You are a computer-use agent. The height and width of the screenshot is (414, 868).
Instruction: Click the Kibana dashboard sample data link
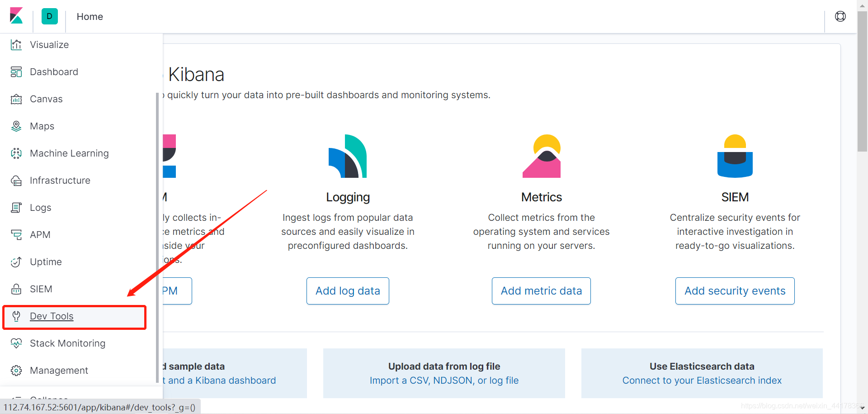tap(219, 381)
